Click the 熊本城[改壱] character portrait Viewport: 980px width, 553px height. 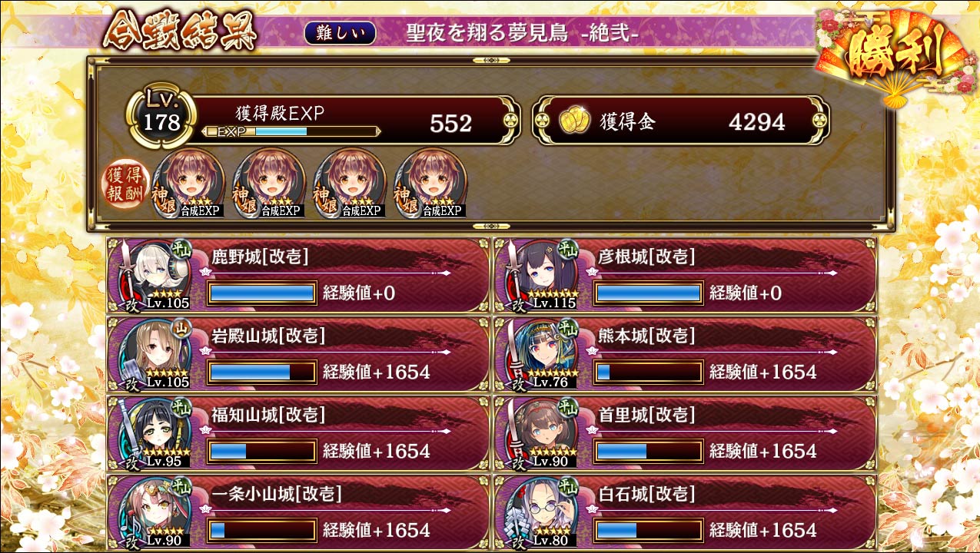[541, 354]
